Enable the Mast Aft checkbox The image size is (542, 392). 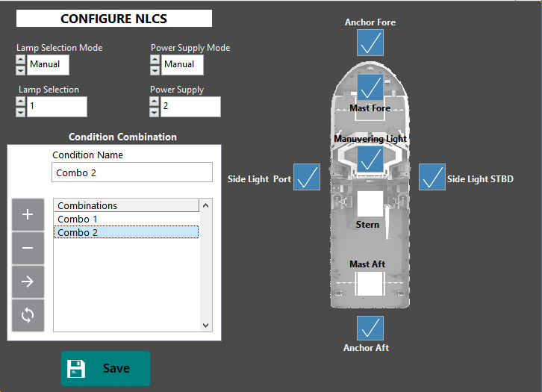[x=370, y=284]
